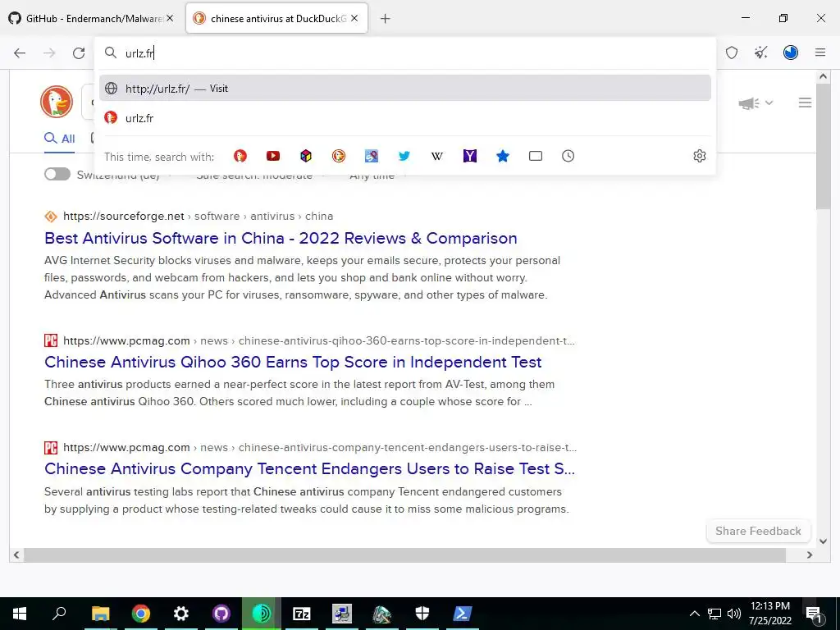This screenshot has width=840, height=630.
Task: Search this time with Startpage
Action: (x=372, y=156)
